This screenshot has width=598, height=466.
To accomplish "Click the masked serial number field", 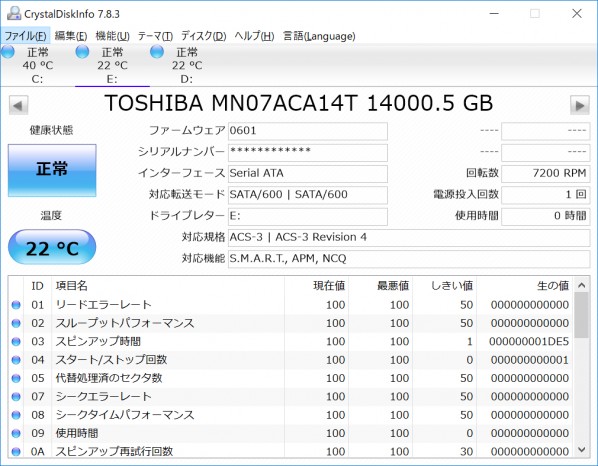I will tap(308, 153).
